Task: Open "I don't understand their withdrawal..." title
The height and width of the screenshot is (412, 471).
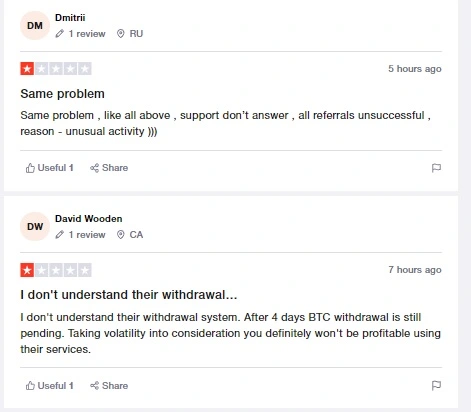Action: coord(129,295)
